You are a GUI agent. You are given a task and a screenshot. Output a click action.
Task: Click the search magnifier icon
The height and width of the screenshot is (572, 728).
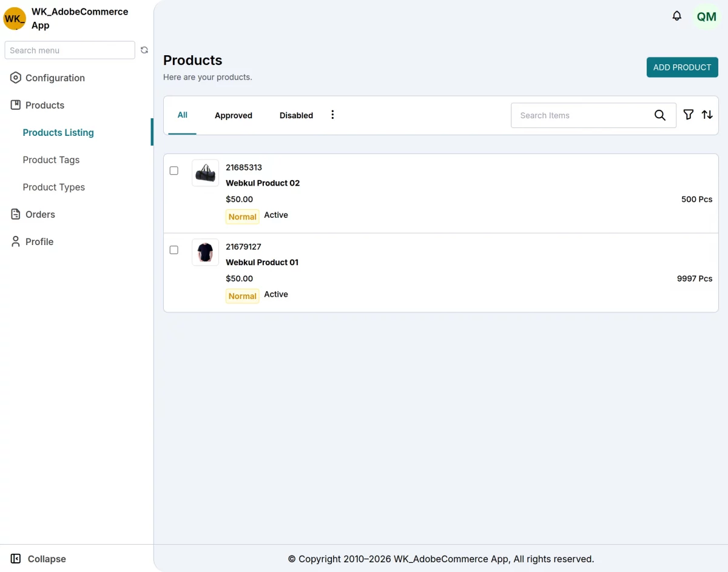click(x=660, y=115)
